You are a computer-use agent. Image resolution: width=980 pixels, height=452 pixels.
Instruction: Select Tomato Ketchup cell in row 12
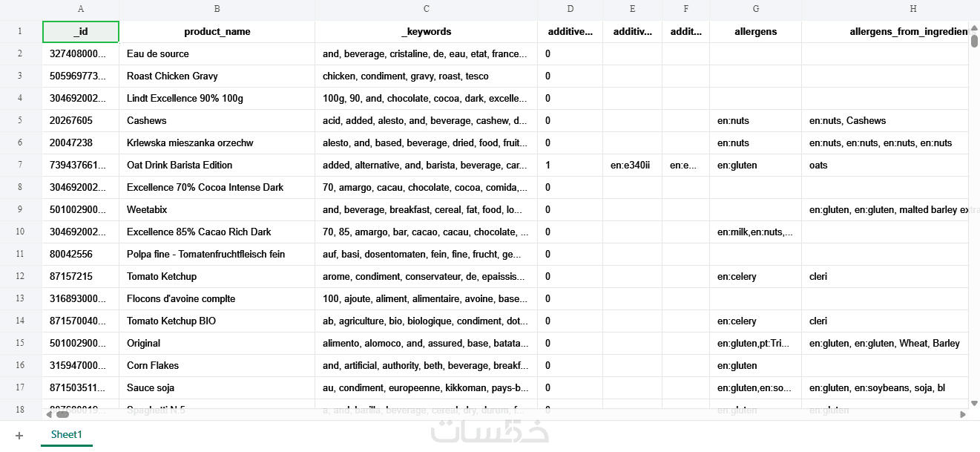point(217,276)
